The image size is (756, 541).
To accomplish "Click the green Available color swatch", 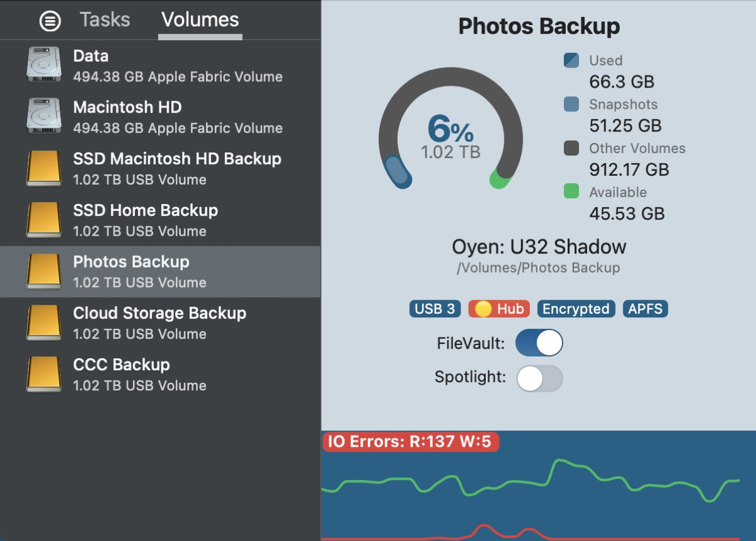I will (571, 191).
